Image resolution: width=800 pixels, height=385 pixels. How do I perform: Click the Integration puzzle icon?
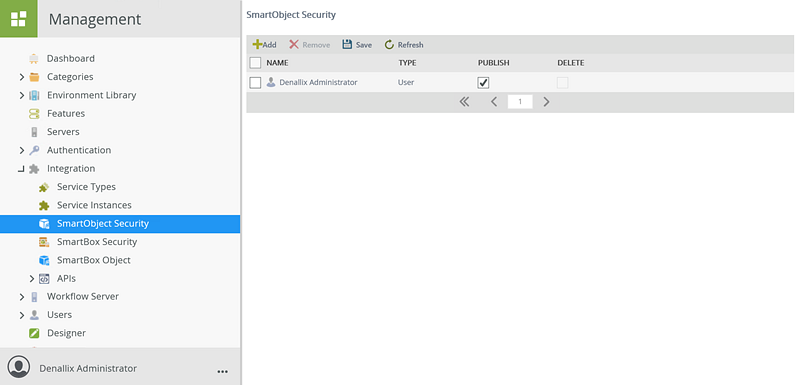click(34, 169)
